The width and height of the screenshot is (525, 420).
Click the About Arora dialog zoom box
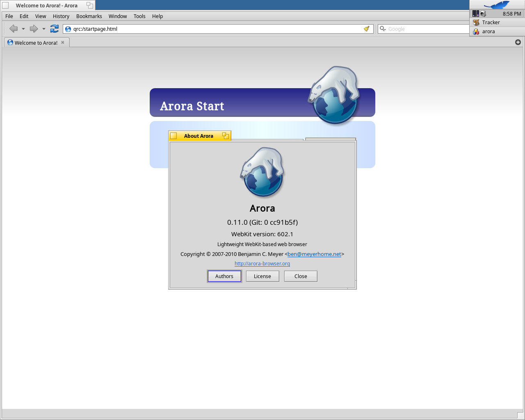click(x=226, y=136)
